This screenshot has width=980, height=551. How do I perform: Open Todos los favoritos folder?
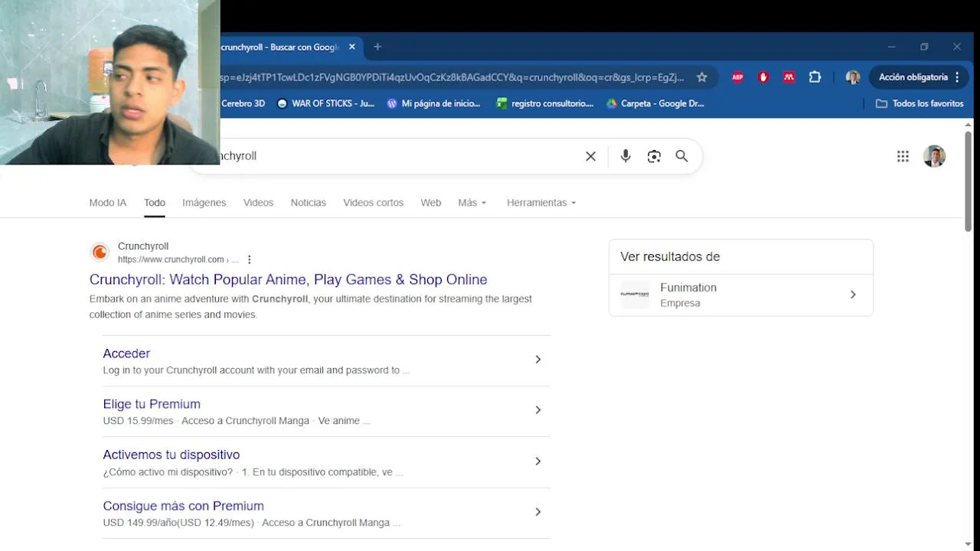point(920,103)
